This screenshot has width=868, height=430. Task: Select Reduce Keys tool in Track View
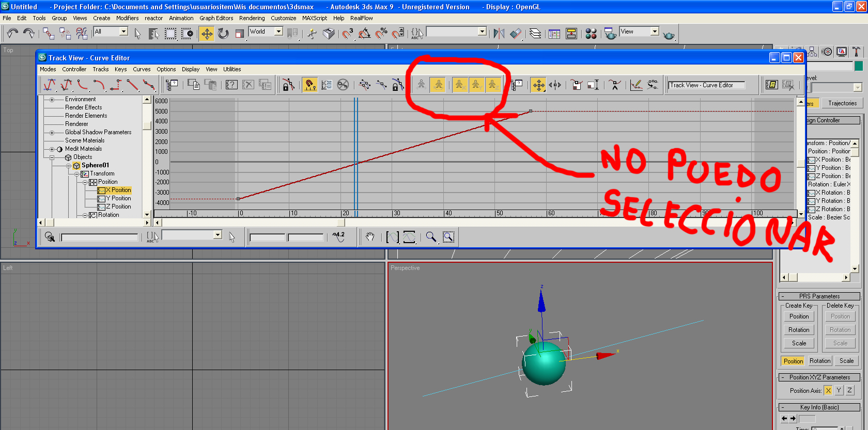(x=653, y=85)
